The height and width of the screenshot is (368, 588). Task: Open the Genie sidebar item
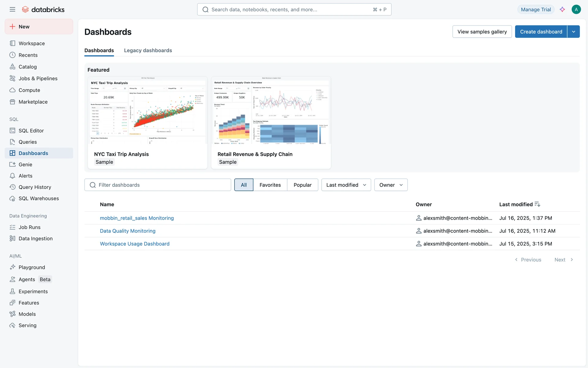click(25, 165)
